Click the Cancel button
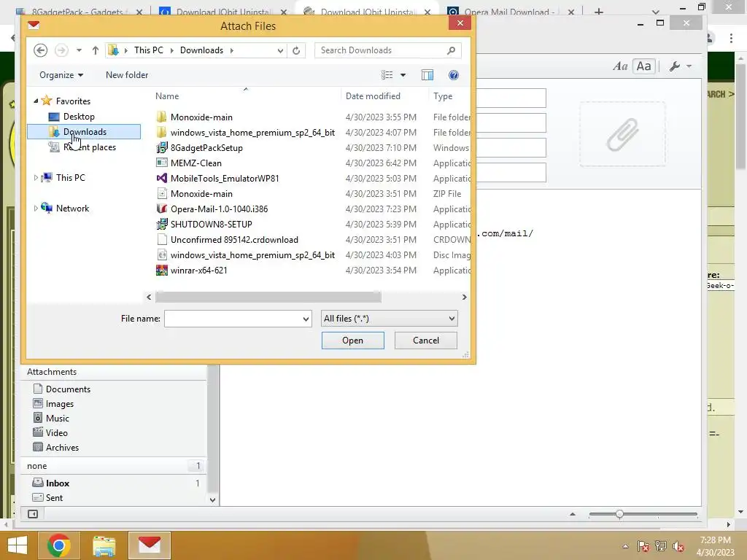747x560 pixels. point(426,341)
